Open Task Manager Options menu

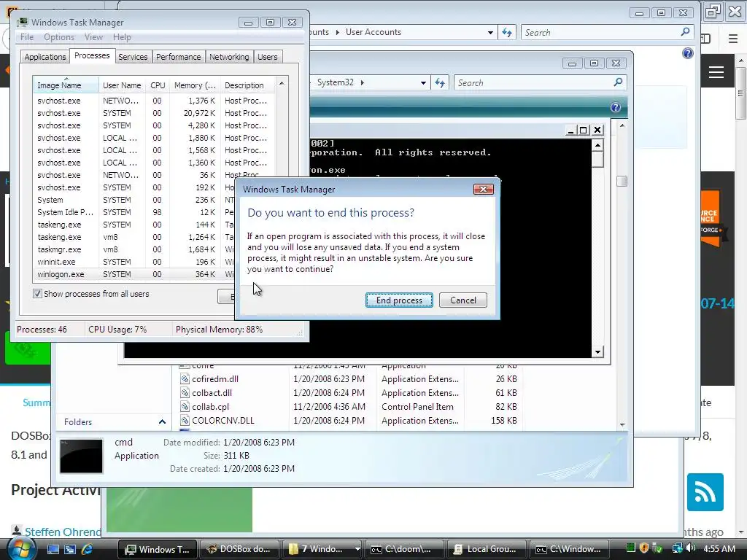pyautogui.click(x=59, y=37)
